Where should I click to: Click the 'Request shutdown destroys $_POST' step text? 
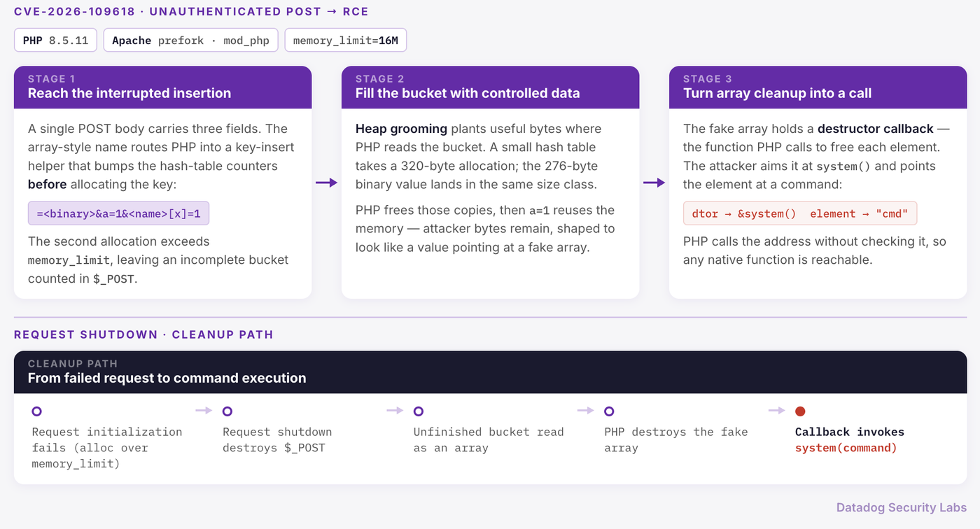pos(277,440)
